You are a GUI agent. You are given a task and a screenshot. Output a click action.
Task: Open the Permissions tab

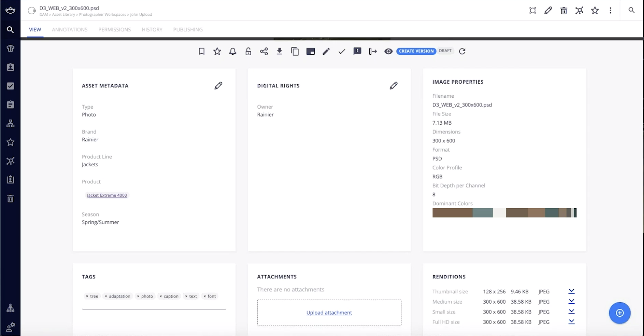pyautogui.click(x=114, y=30)
